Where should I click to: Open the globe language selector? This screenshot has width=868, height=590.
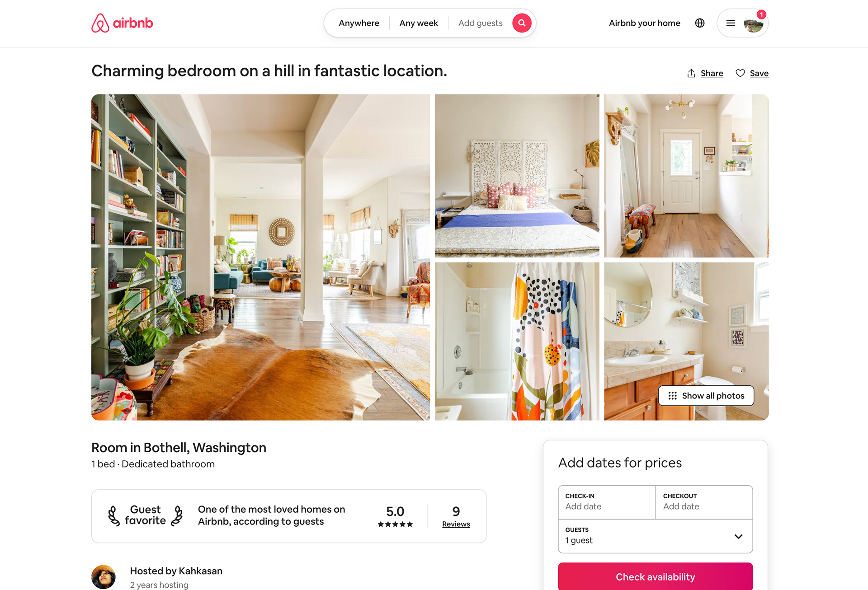coord(700,23)
